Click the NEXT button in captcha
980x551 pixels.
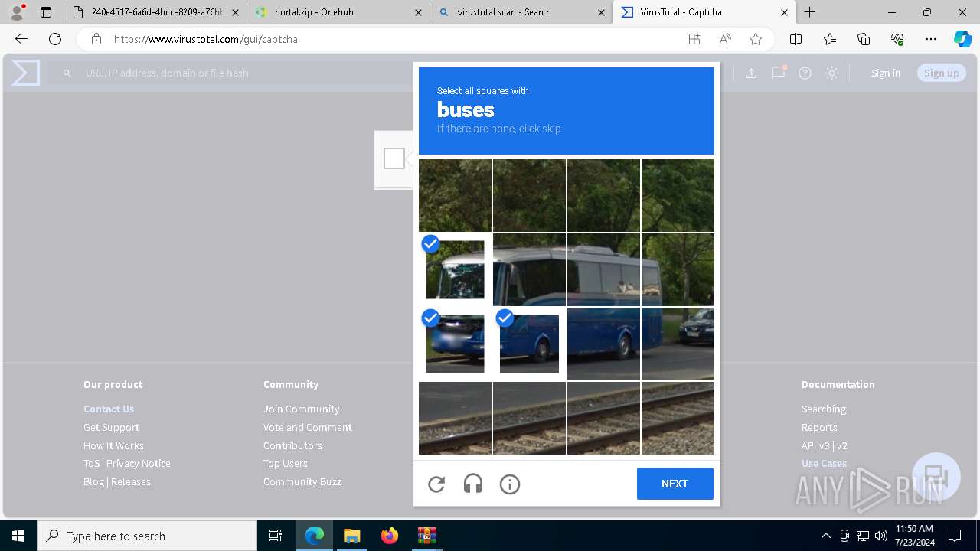coord(675,484)
